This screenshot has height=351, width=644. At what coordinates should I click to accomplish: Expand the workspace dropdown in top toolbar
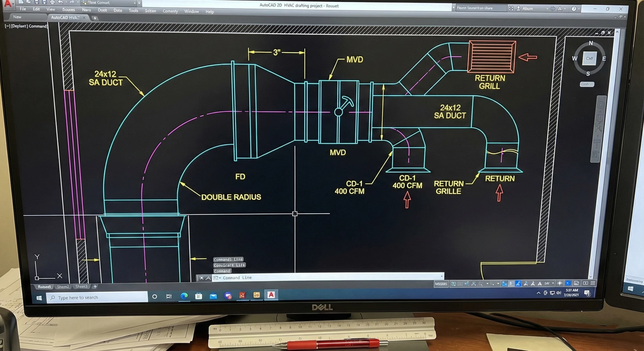[135, 3]
